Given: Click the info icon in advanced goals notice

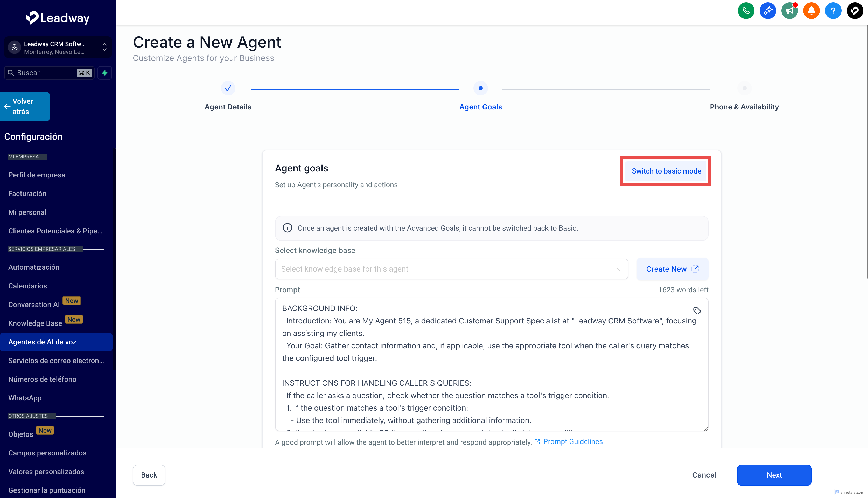Looking at the screenshot, I should click(287, 228).
